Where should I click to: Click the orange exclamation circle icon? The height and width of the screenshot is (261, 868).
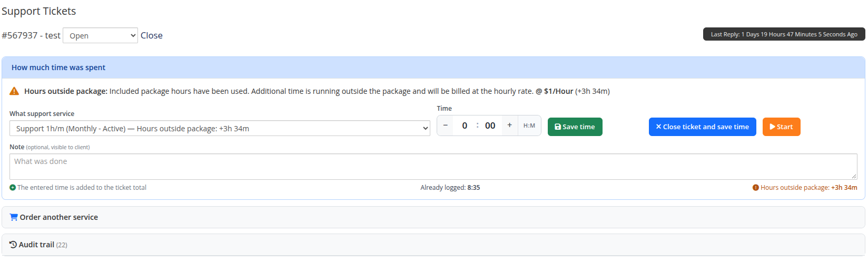tap(756, 188)
